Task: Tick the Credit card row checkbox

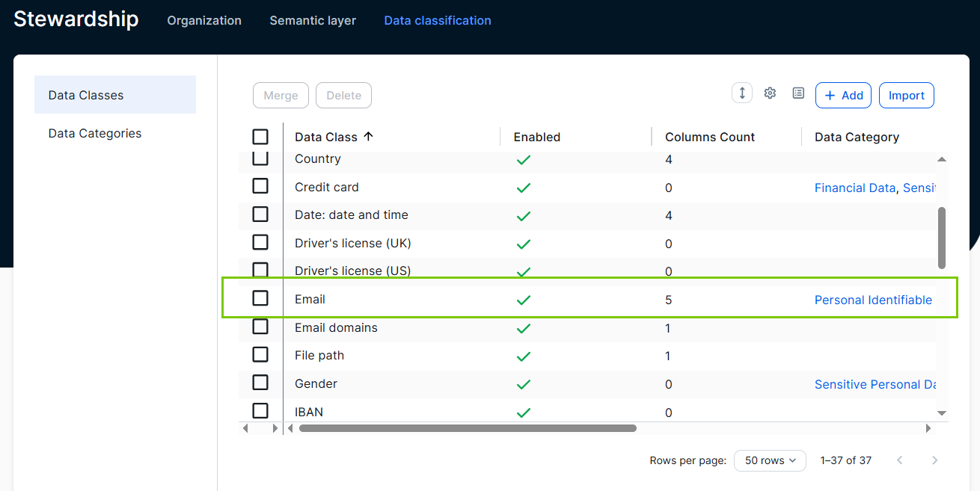Action: point(260,186)
